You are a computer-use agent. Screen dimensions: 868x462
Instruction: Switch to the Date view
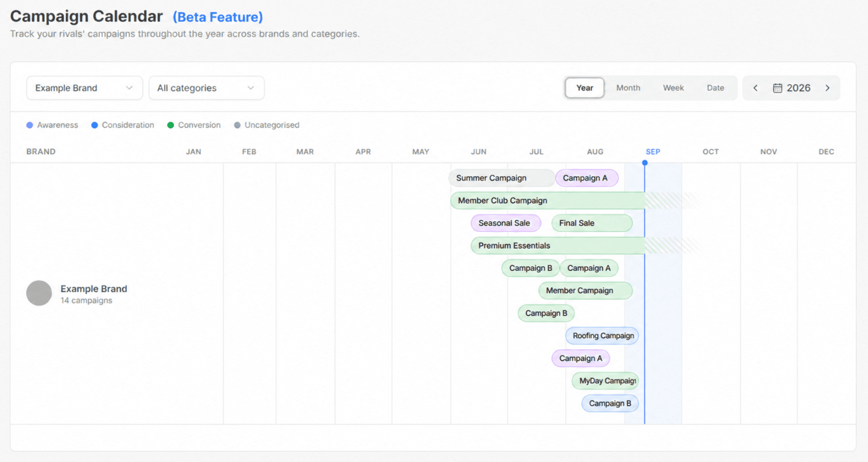click(x=715, y=88)
